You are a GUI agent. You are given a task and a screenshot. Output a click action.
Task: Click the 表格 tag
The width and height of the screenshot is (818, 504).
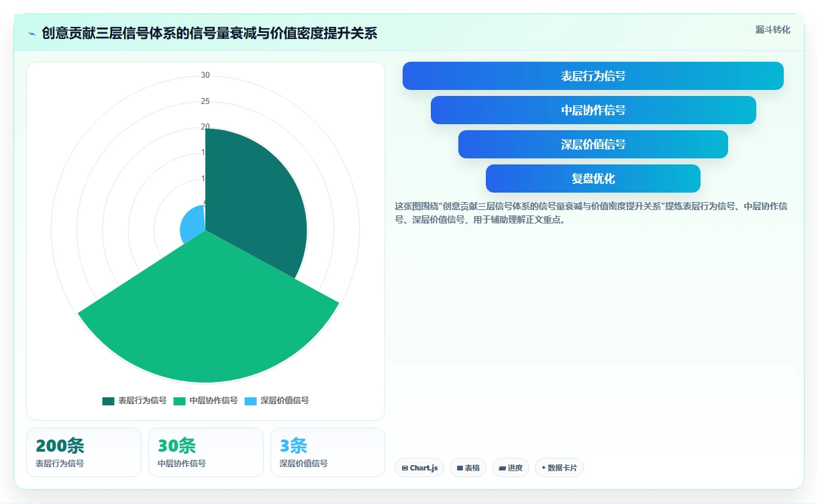pyautogui.click(x=468, y=468)
